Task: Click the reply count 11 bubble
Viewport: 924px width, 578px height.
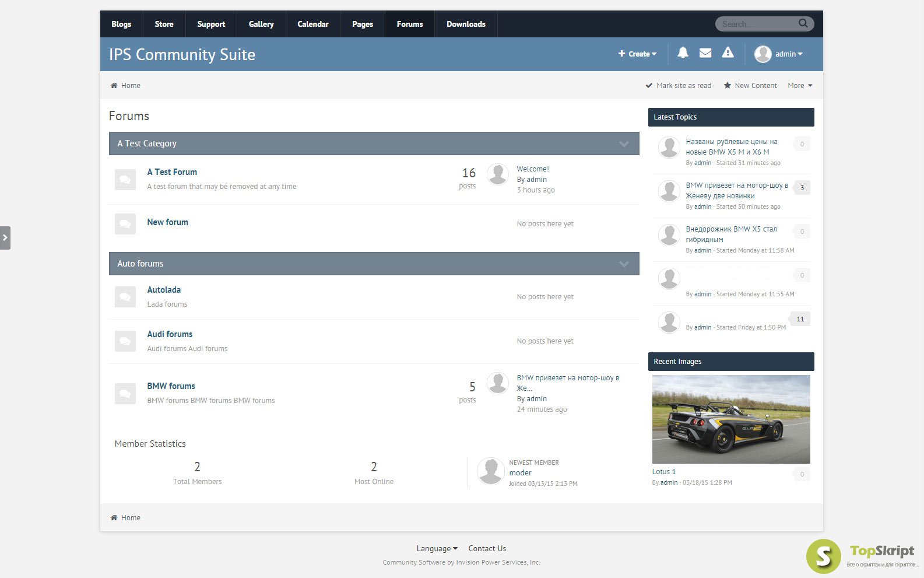Action: pyautogui.click(x=800, y=319)
